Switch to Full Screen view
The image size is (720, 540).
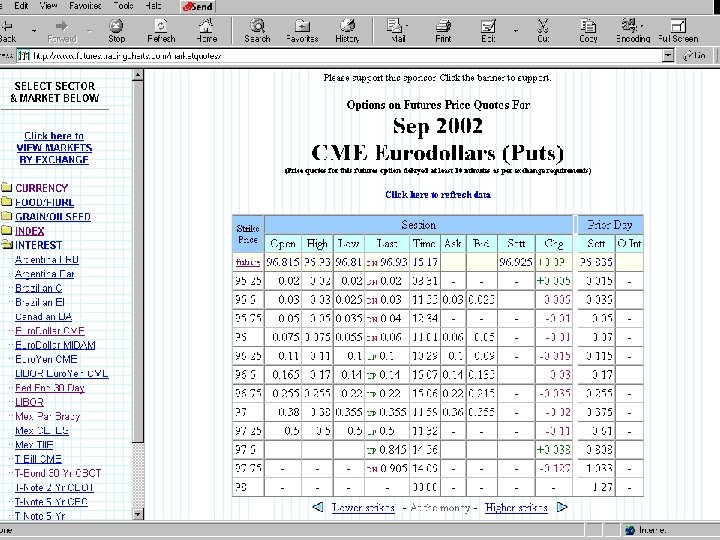coord(678,31)
